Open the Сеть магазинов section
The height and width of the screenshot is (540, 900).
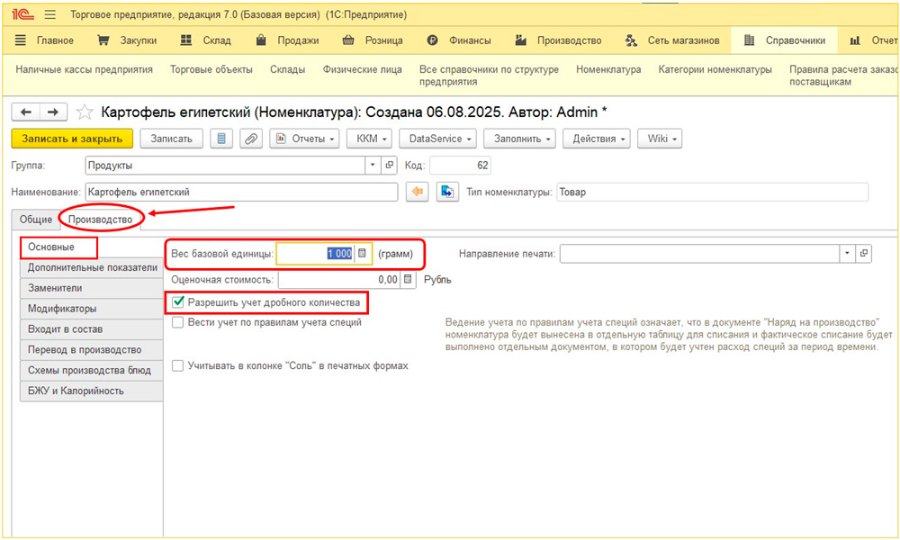click(672, 40)
